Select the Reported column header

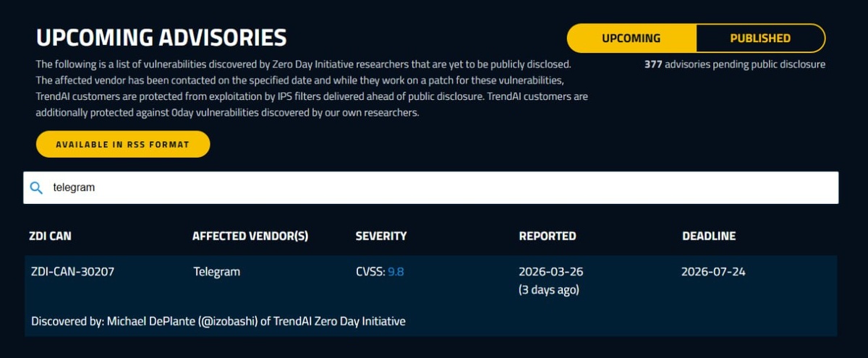click(548, 236)
